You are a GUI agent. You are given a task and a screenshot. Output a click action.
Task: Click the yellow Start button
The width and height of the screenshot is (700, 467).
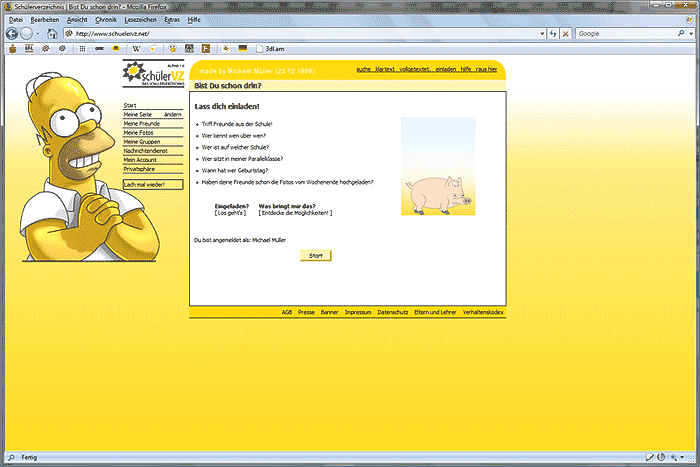316,255
